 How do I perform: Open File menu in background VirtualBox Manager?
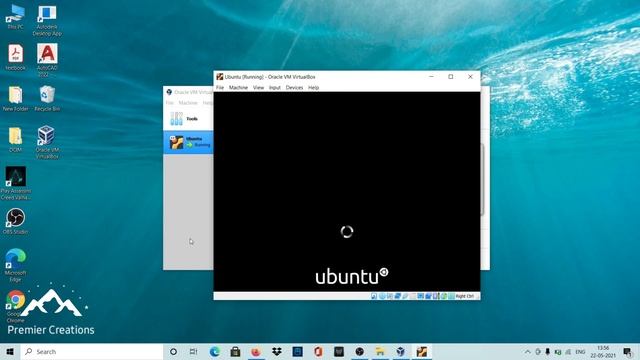169,103
